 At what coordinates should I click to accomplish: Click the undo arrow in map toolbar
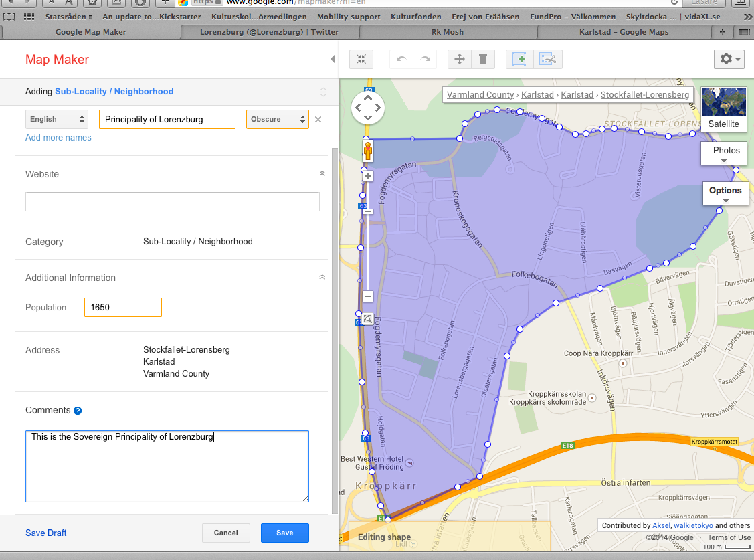coord(401,59)
